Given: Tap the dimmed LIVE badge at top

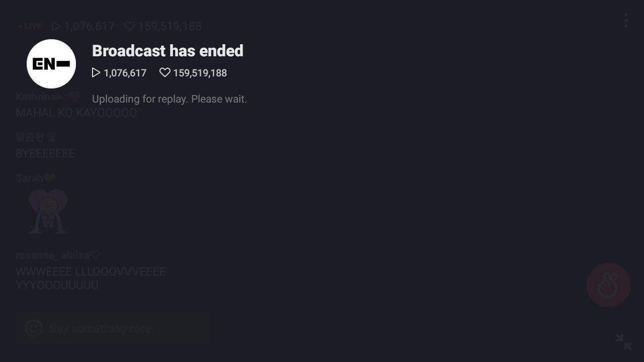Looking at the screenshot, I should click(x=30, y=26).
